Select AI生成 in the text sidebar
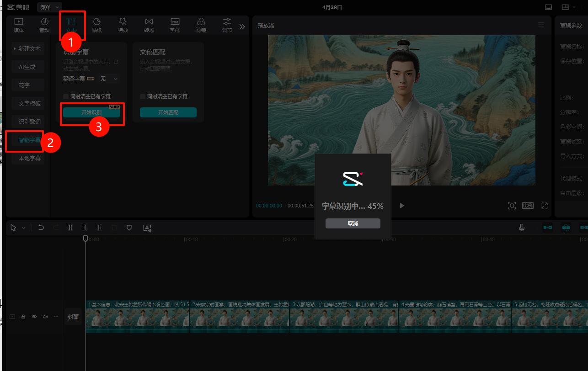588x371 pixels. point(27,67)
